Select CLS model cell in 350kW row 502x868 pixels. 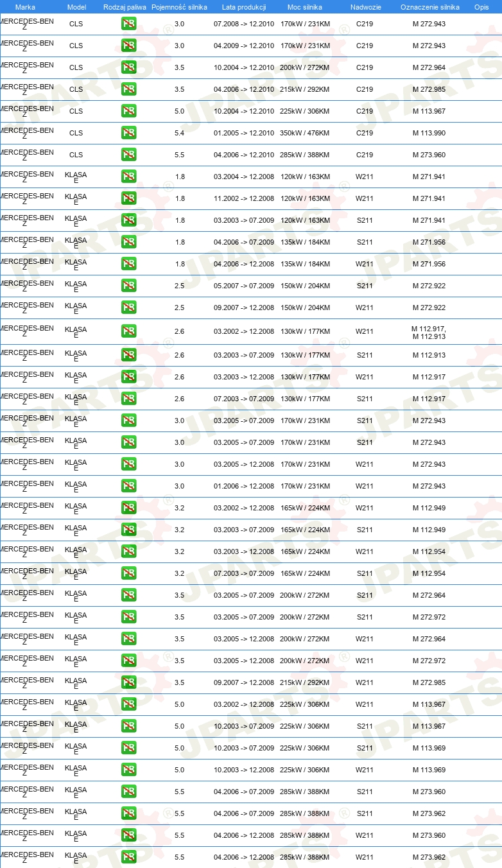tap(76, 133)
